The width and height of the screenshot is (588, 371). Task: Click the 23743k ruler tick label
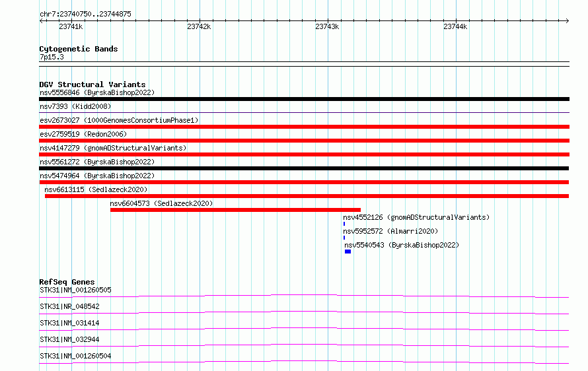pos(328,26)
